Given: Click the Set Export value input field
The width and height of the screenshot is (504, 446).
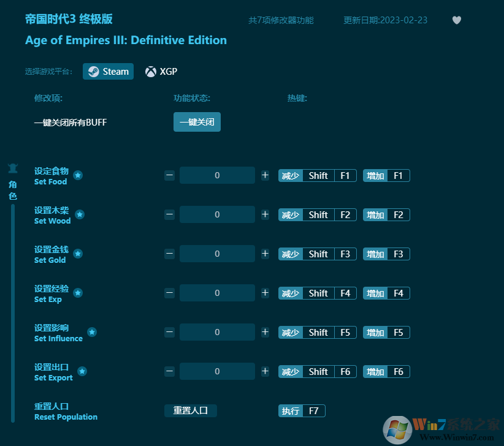Looking at the screenshot, I should click(217, 371).
